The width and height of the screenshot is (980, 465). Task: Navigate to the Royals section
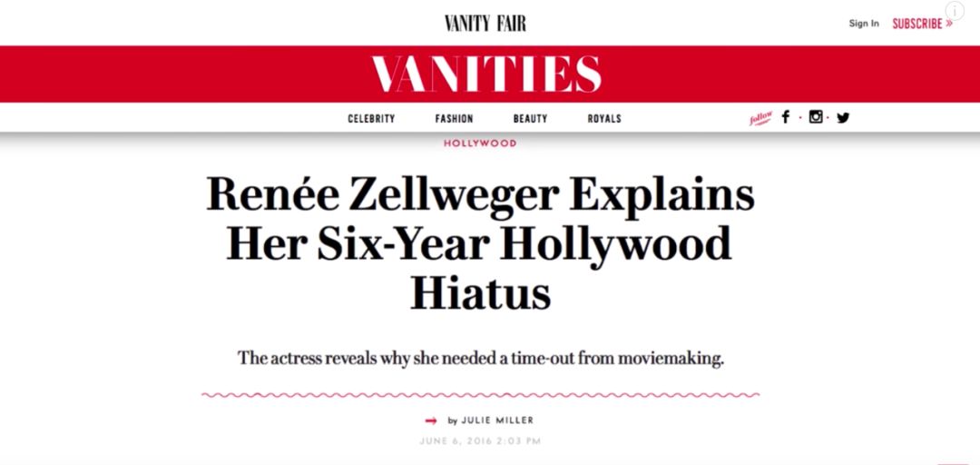click(x=604, y=119)
